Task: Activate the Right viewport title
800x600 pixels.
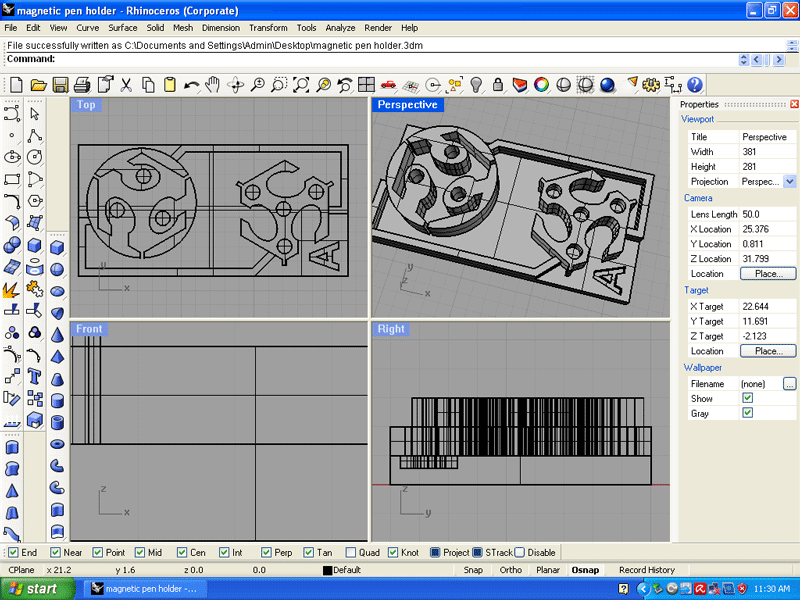Action: coord(391,329)
